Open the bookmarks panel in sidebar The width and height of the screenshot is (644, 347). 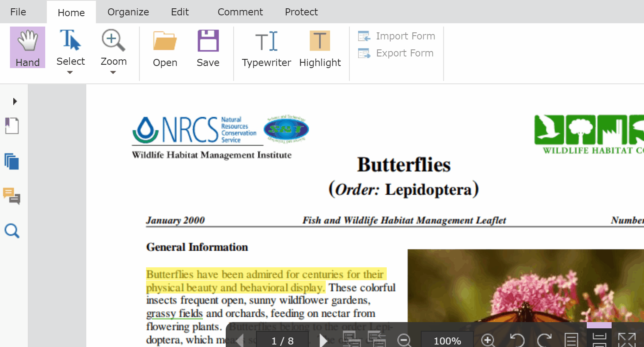coord(12,126)
